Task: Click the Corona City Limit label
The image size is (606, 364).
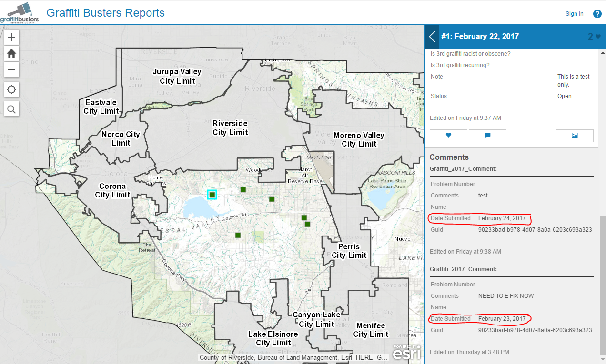Action: (x=112, y=190)
